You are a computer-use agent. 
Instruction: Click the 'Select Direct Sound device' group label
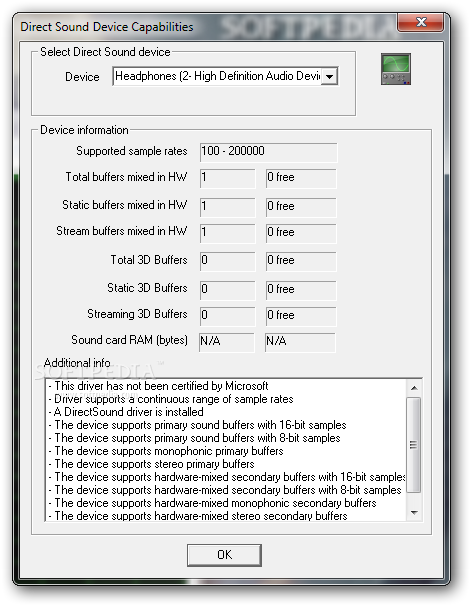click(x=105, y=52)
